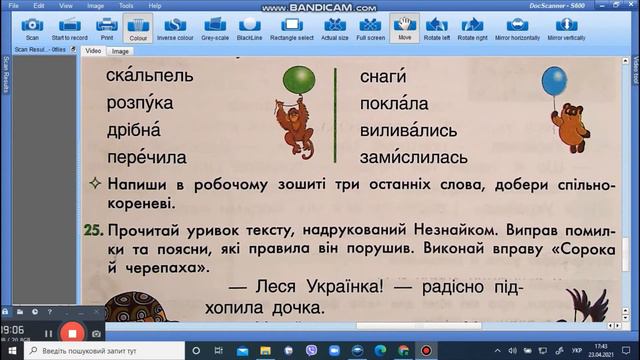The width and height of the screenshot is (640, 360).
Task: Open the Bandicam folder icon
Action: (20, 311)
